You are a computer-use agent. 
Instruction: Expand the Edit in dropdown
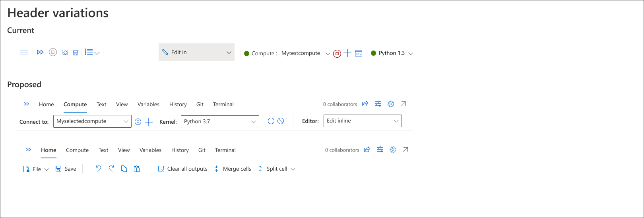pos(196,52)
